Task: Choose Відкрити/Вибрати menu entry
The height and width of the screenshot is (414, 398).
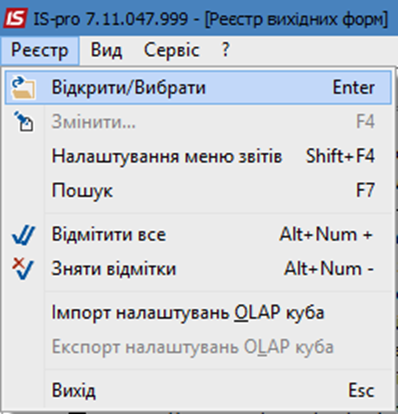Action: point(198,88)
